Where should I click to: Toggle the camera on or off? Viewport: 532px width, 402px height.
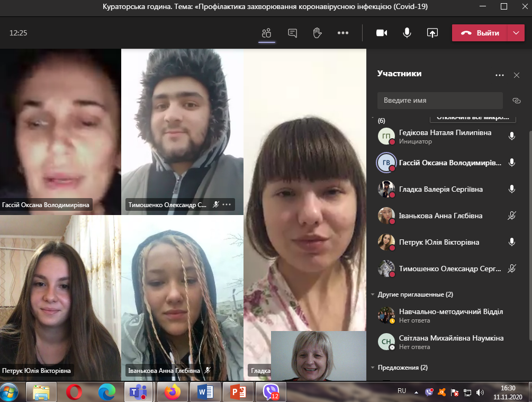(382, 33)
